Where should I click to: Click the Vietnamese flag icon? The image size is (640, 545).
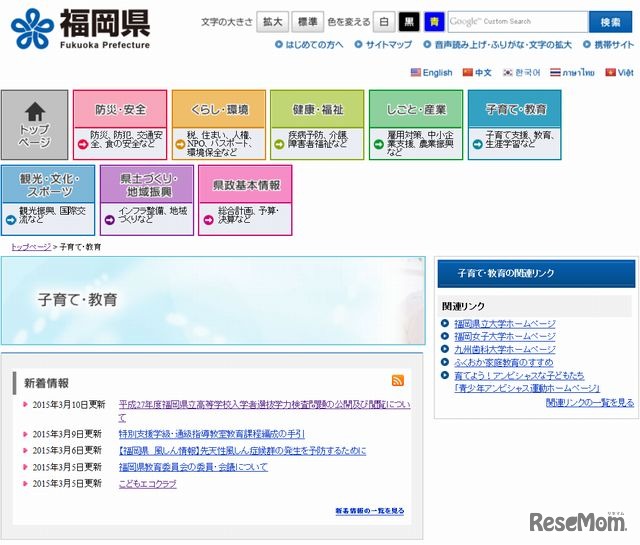coord(610,72)
